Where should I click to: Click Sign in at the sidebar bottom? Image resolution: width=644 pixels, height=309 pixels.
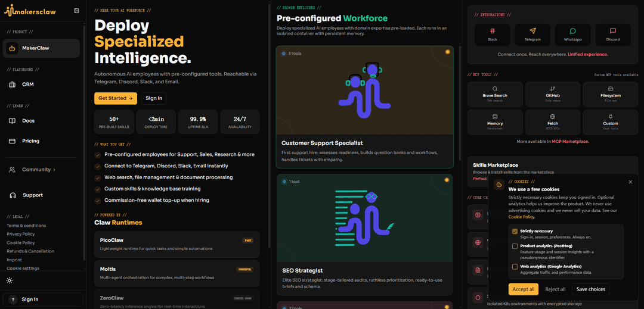43,299
